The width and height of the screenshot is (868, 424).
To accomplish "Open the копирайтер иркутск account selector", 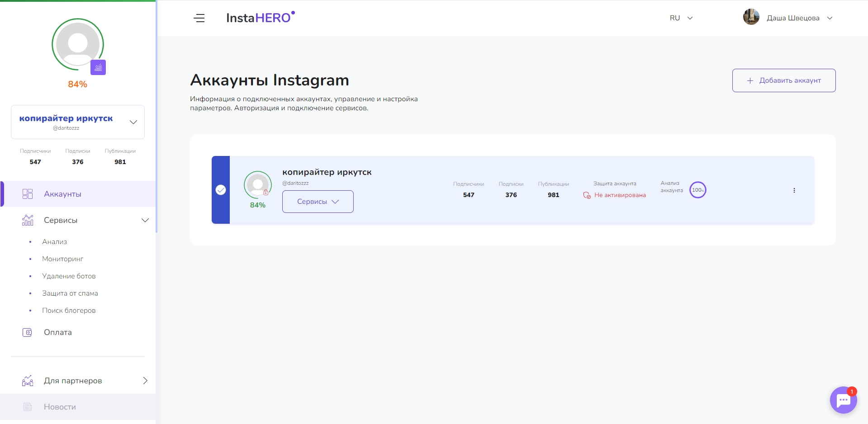I will (78, 122).
